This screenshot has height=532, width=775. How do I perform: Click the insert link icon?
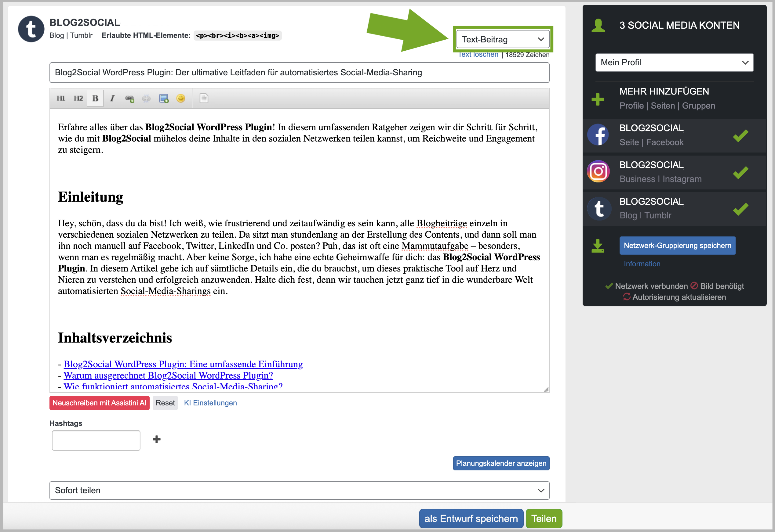pyautogui.click(x=129, y=98)
